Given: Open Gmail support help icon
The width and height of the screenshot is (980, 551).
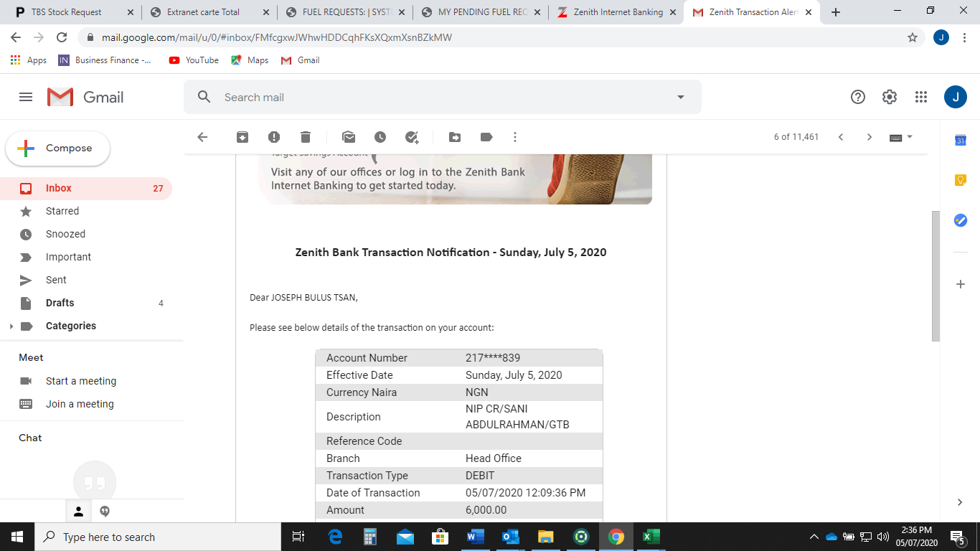Looking at the screenshot, I should [858, 97].
